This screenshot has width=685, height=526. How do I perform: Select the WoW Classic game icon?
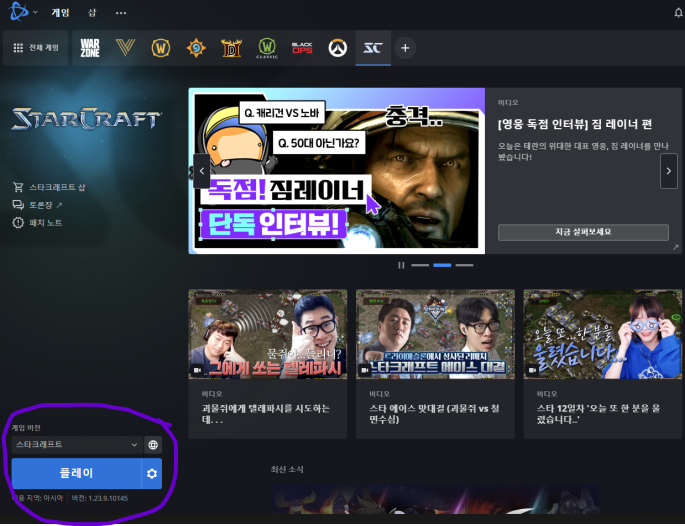click(266, 48)
